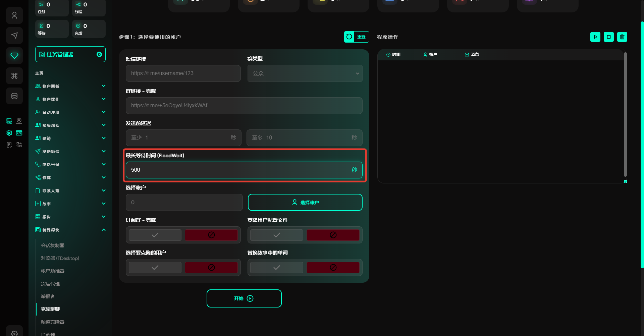Viewport: 644px width, 336px height.
Task: Click the 选择帐户 button
Action: pos(305,203)
